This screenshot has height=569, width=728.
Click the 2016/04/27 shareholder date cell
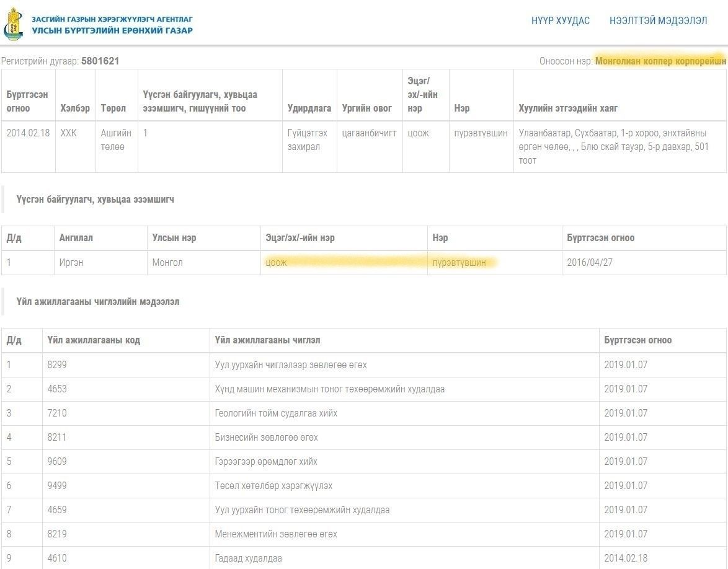(589, 263)
